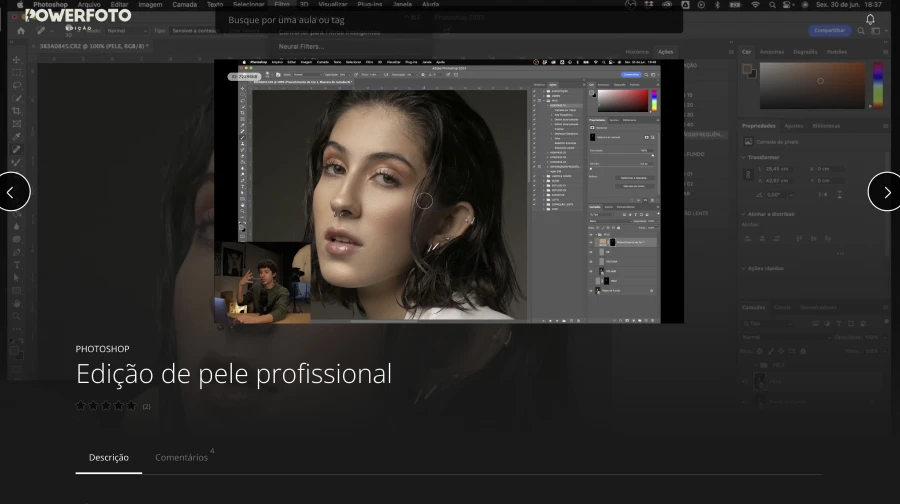Go to previous lesson with left arrow

(11, 192)
